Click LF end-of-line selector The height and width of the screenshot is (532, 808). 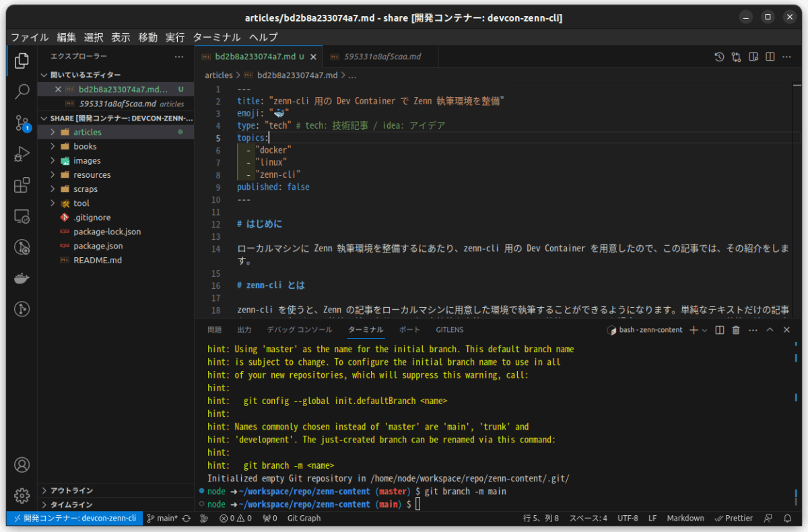coord(652,519)
